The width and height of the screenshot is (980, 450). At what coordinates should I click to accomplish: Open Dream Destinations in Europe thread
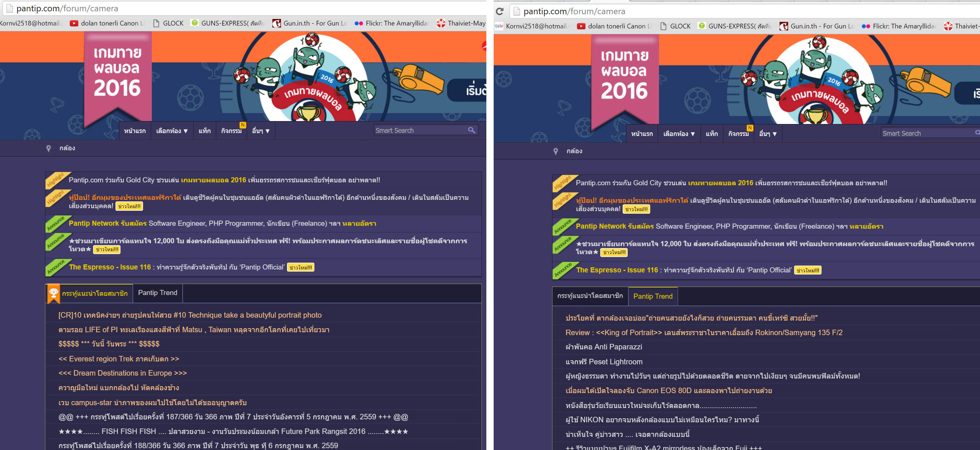123,373
